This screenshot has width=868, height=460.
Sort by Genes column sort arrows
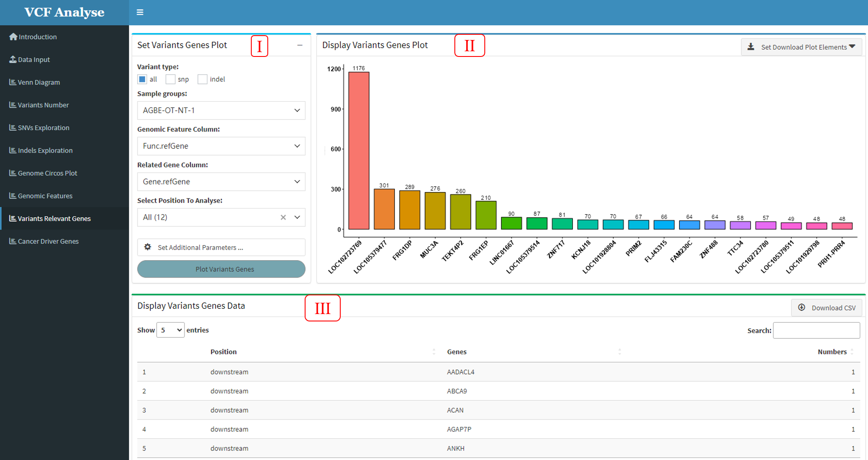click(x=620, y=352)
